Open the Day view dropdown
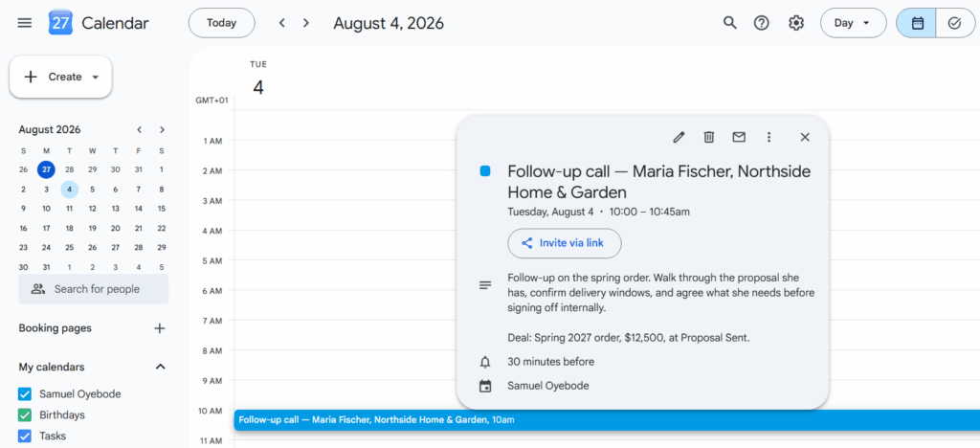Image resolution: width=980 pixels, height=448 pixels. [853, 23]
